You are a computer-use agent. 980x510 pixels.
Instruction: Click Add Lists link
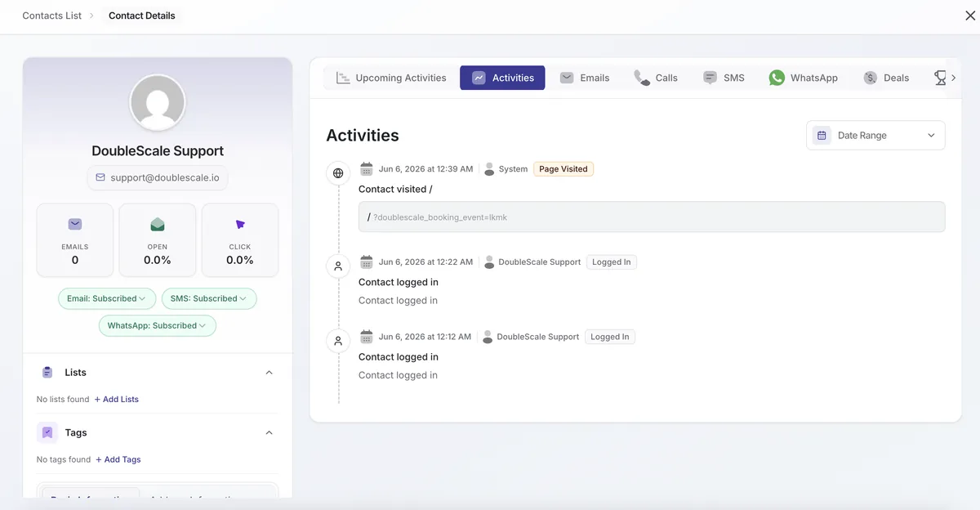pyautogui.click(x=117, y=400)
